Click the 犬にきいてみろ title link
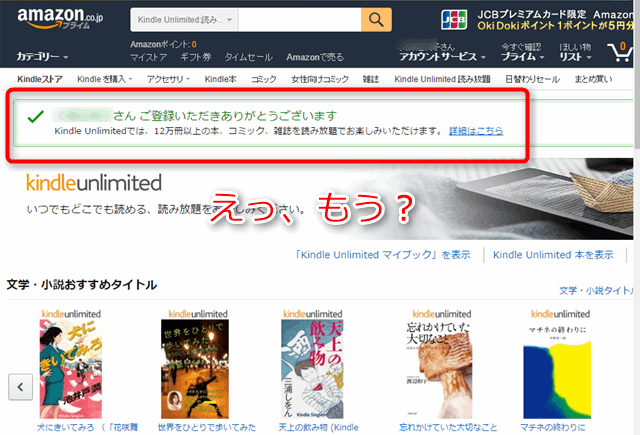The height and width of the screenshot is (435, 640). 87,427
